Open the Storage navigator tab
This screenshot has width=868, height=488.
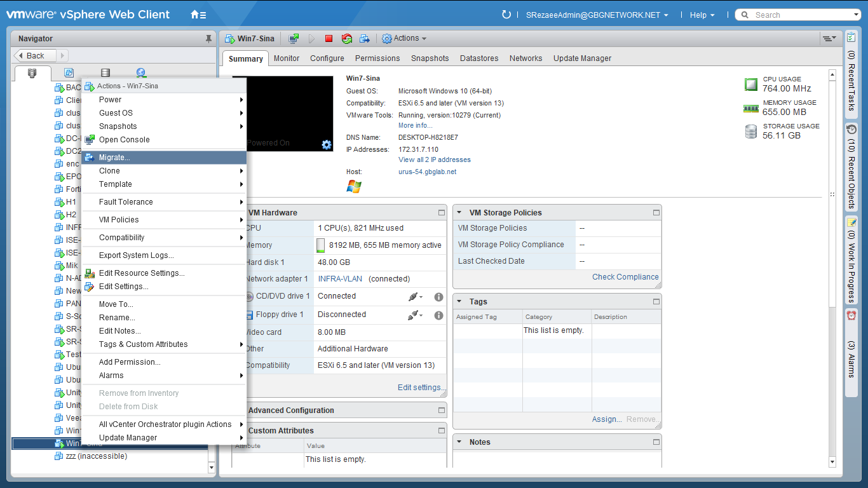tap(105, 73)
